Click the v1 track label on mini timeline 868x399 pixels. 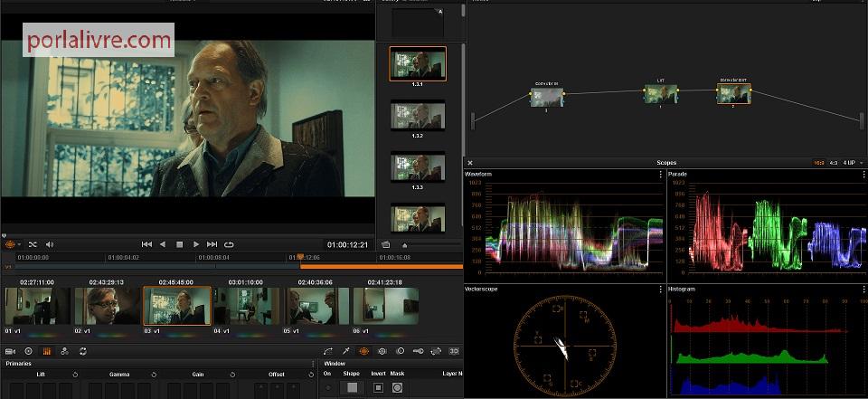pyautogui.click(x=8, y=267)
